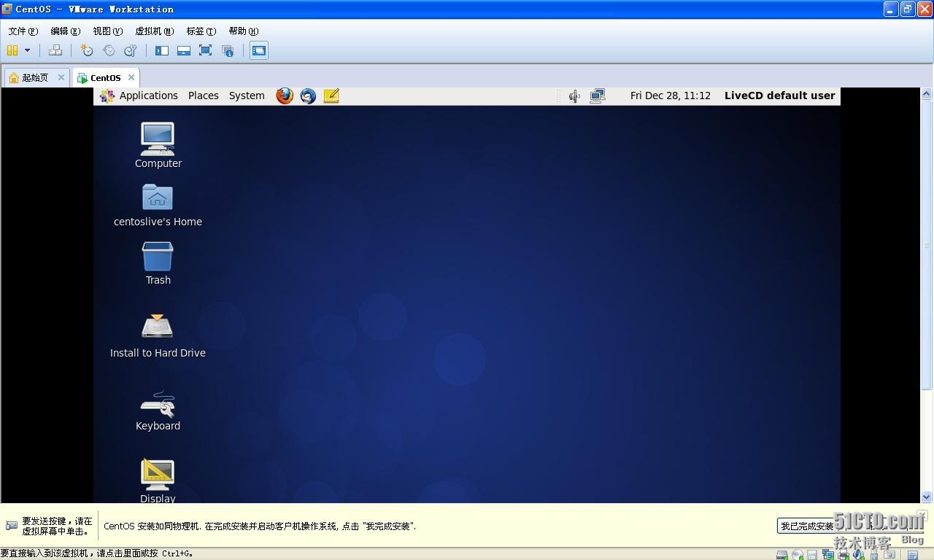Open the 标签 menu
This screenshot has width=934, height=560.
(x=201, y=31)
